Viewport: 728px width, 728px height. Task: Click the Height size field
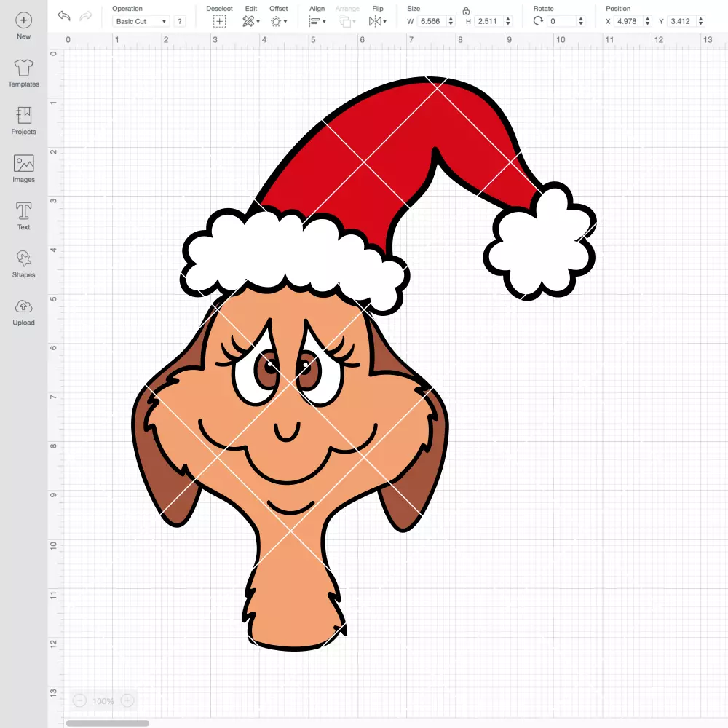tap(489, 21)
